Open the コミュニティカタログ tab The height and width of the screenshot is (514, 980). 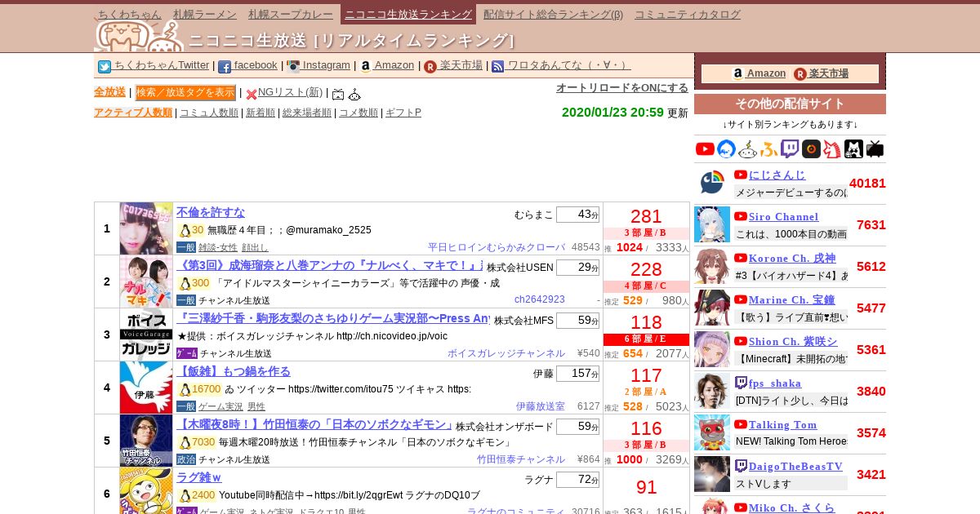[x=688, y=14]
